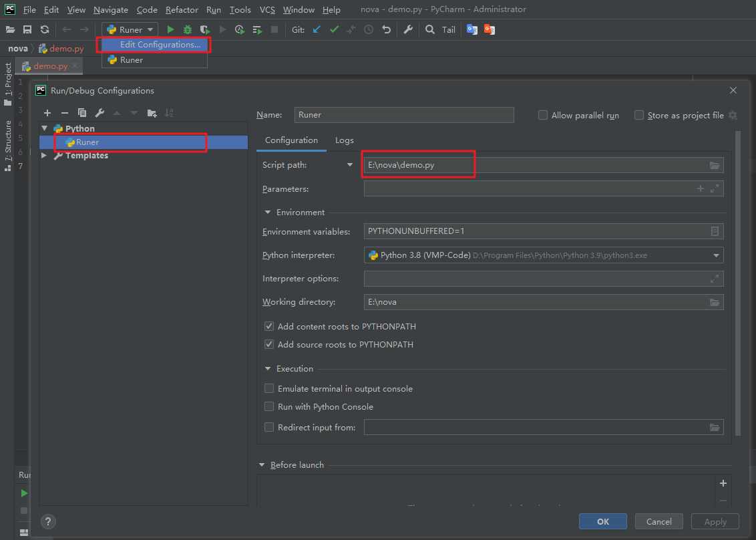Screen dimensions: 756x540
Task: Open Python interpreter dropdown
Action: pos(717,255)
